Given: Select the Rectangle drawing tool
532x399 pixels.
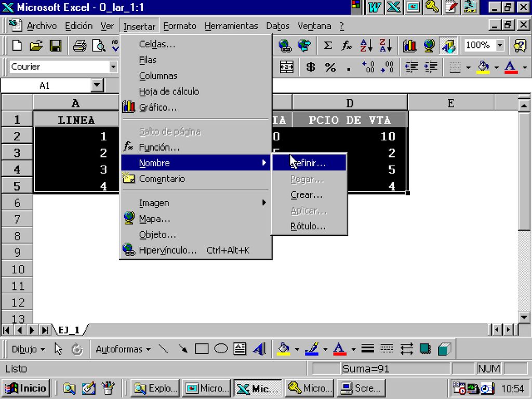Looking at the screenshot, I should (x=202, y=349).
